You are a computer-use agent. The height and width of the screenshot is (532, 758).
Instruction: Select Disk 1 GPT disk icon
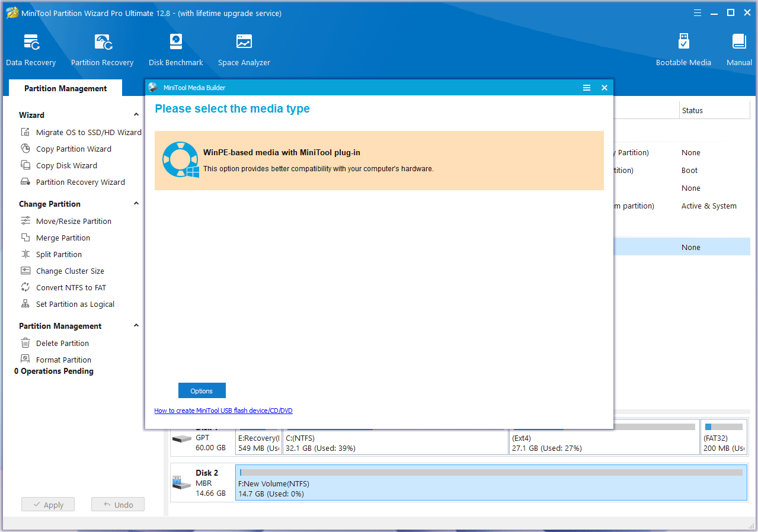click(x=181, y=439)
